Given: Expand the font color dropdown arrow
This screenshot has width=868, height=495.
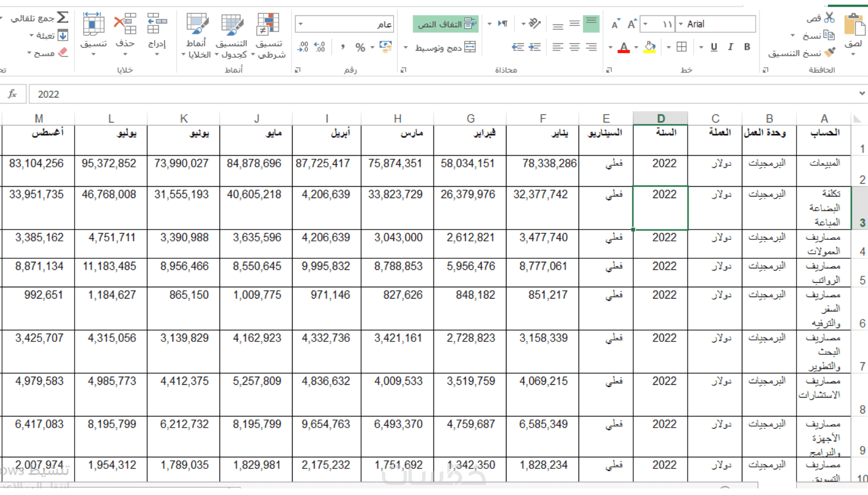Looking at the screenshot, I should coord(610,47).
